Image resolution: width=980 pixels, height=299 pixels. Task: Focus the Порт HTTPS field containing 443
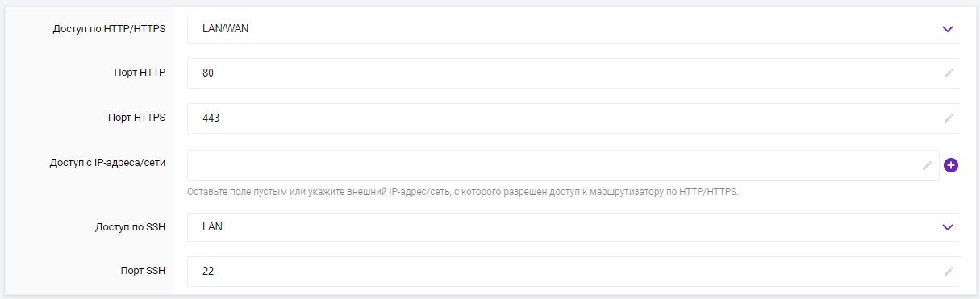574,118
